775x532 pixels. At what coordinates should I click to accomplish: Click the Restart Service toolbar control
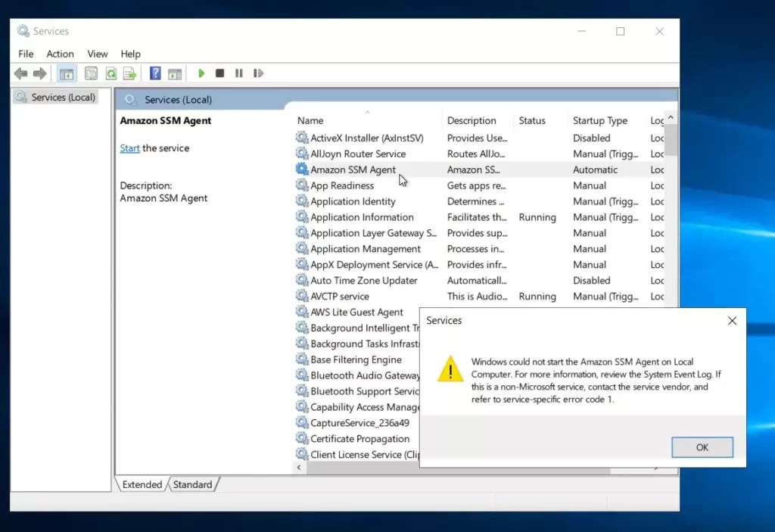(257, 73)
